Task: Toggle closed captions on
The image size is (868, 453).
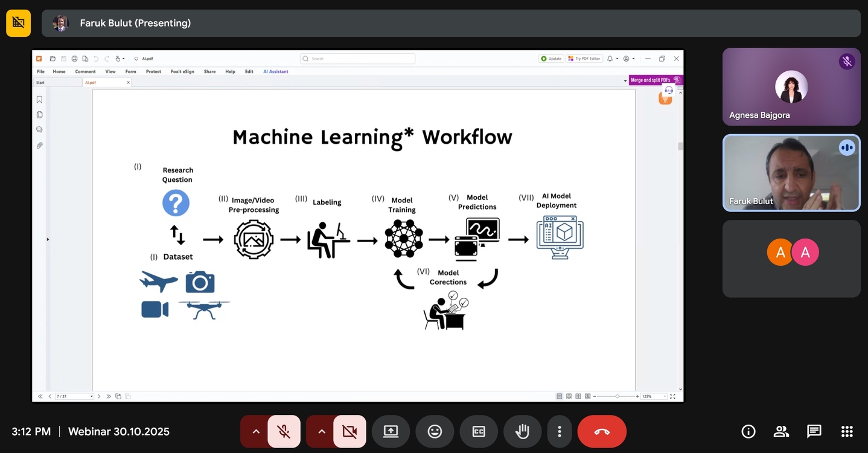Action: click(479, 431)
